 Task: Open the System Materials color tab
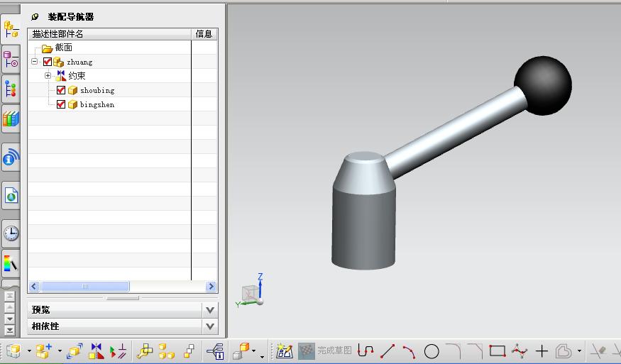[x=11, y=263]
